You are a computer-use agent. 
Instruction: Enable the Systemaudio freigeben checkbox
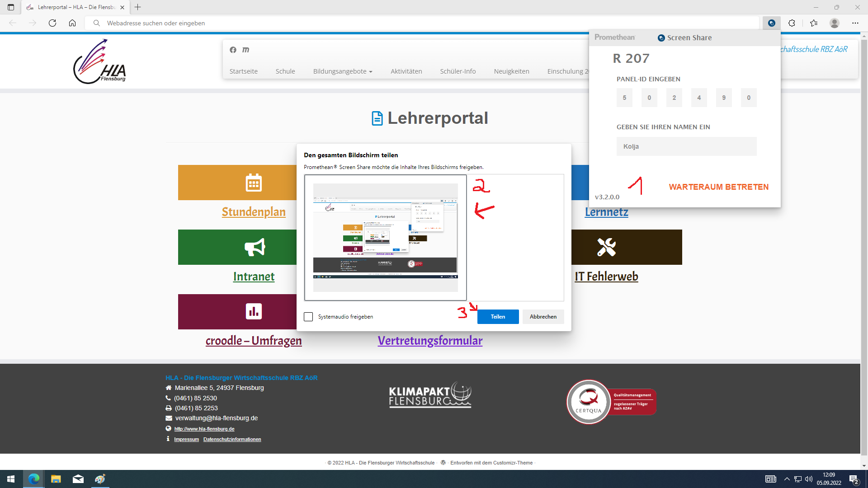coord(308,317)
